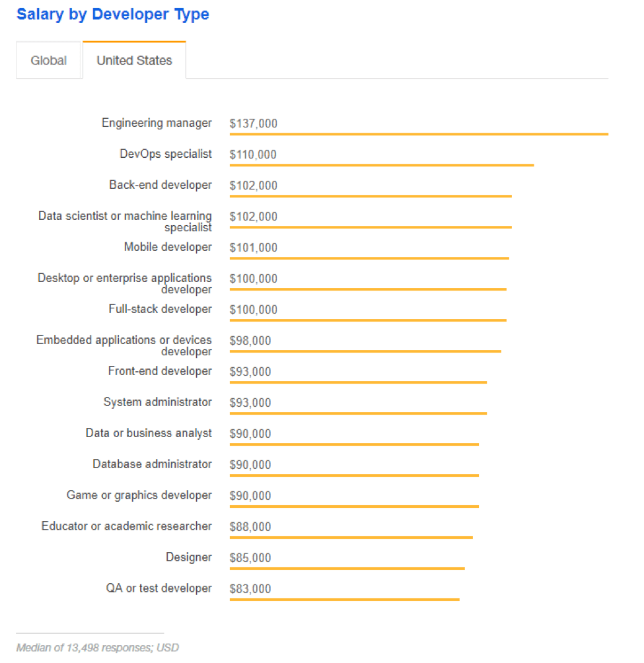Click the Salary by Developer Type heading

112,15
